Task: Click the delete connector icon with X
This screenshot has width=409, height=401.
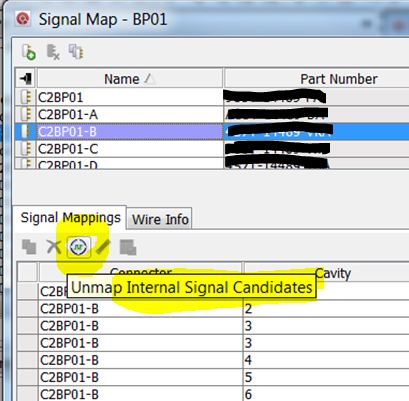Action: pos(53,52)
